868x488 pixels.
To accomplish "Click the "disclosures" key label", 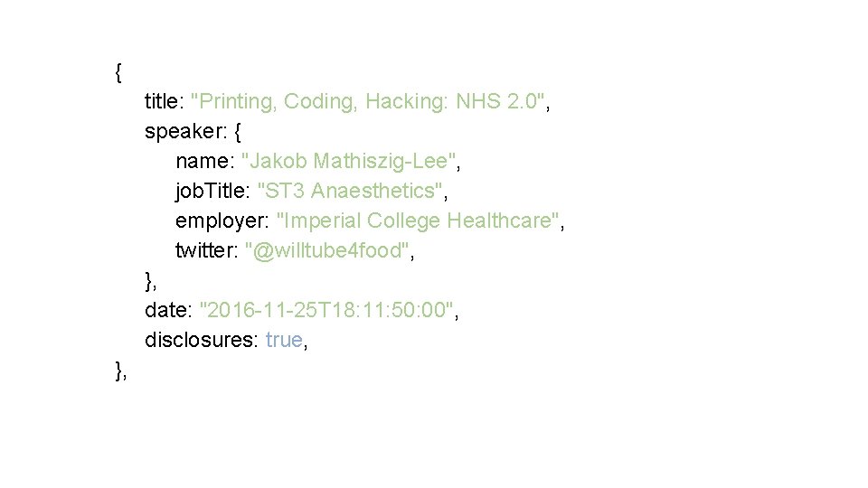I will 202,340.
